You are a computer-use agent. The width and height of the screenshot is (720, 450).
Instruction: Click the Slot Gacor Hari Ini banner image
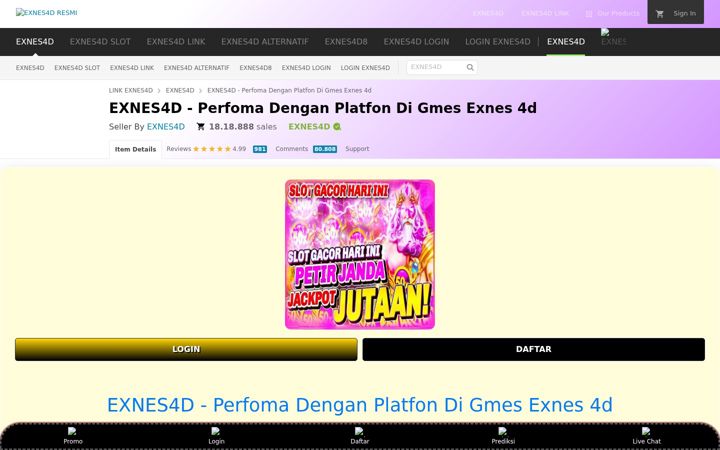(360, 254)
